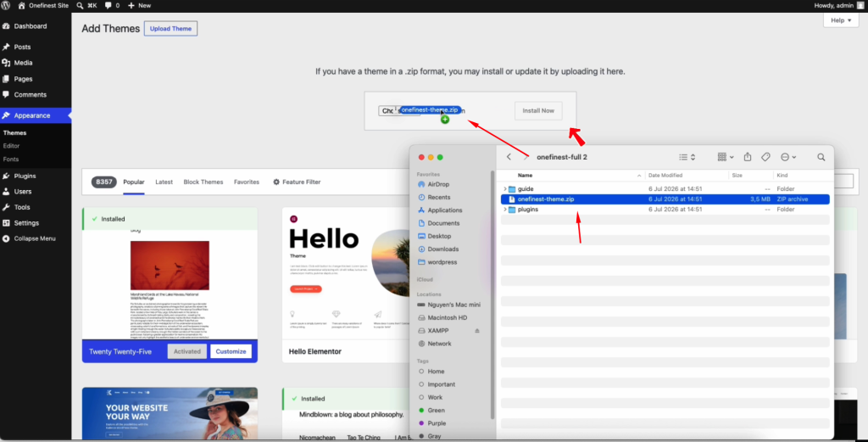Open the Plugins menu
This screenshot has height=442, width=868.
(x=36, y=176)
